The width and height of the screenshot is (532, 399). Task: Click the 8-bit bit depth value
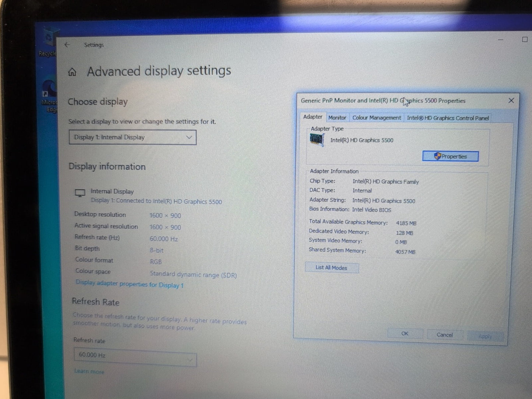157,250
